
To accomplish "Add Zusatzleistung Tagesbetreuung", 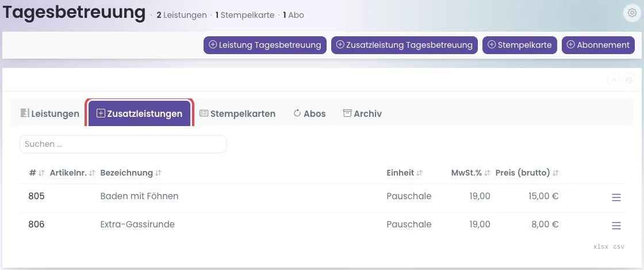I will (405, 45).
